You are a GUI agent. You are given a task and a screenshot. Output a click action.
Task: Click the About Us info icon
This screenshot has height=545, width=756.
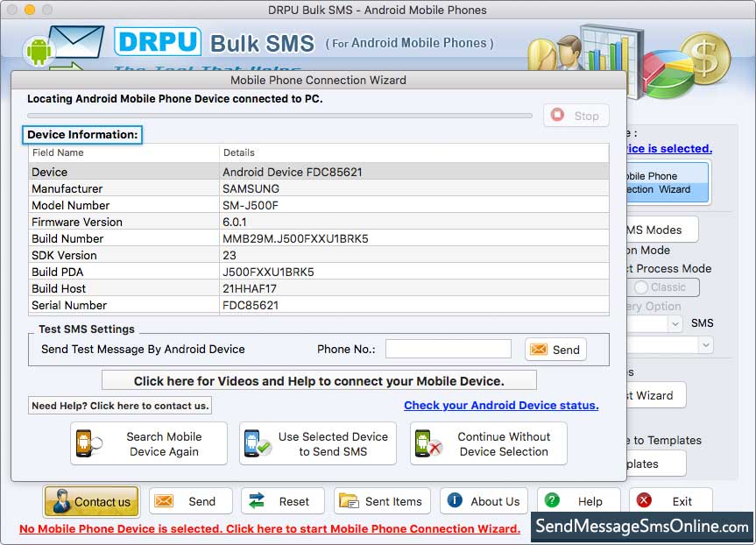click(x=454, y=500)
